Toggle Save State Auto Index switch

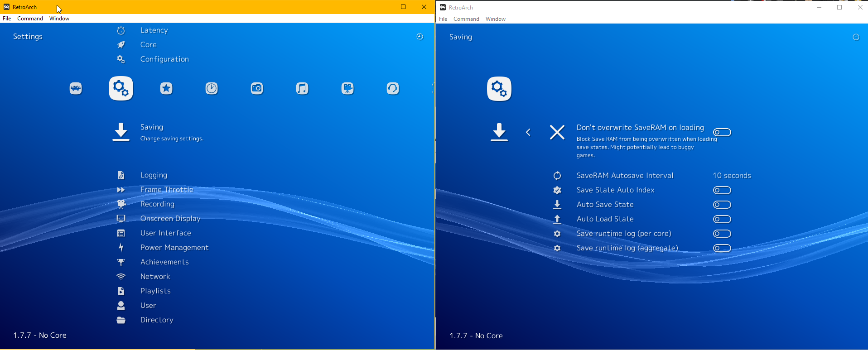click(x=722, y=190)
